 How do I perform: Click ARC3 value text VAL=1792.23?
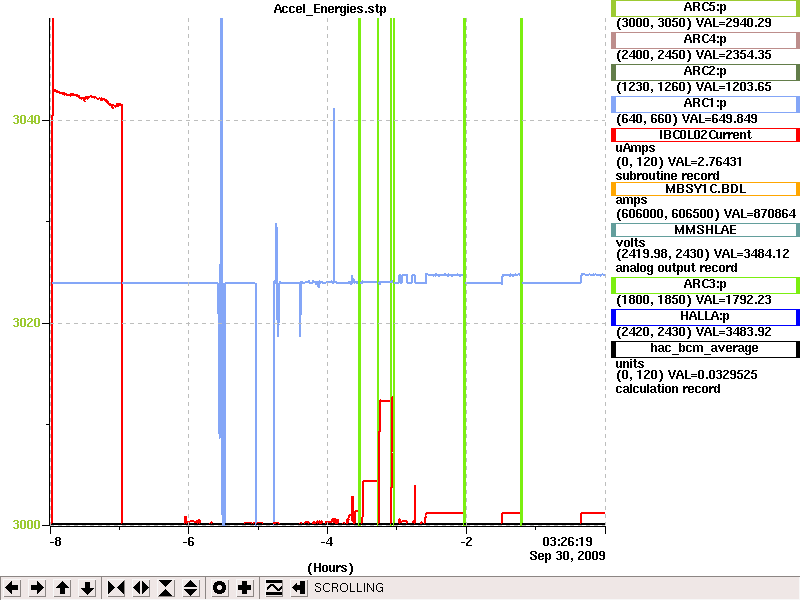pos(734,300)
